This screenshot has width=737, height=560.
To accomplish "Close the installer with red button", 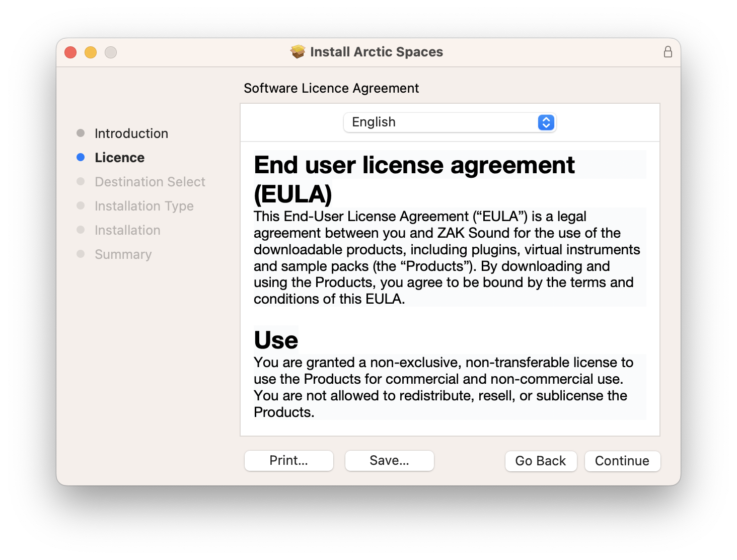I will coord(70,52).
